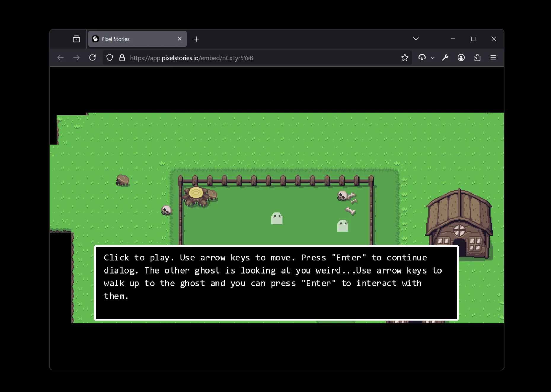Click the padlock site security icon
The height and width of the screenshot is (392, 551).
pos(122,57)
